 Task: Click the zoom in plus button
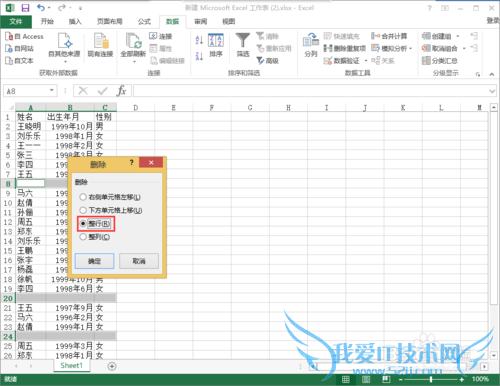pyautogui.click(x=462, y=379)
